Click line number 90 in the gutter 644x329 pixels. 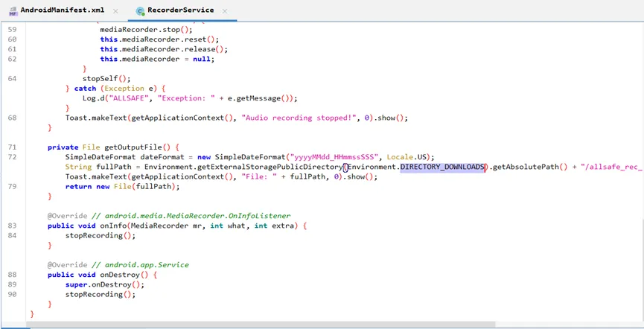pyautogui.click(x=13, y=295)
